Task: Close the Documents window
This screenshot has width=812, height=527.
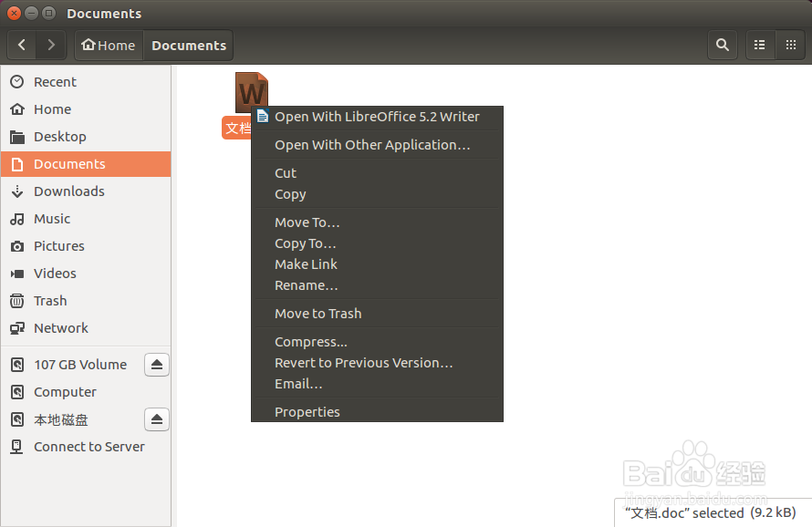Action: [x=14, y=14]
